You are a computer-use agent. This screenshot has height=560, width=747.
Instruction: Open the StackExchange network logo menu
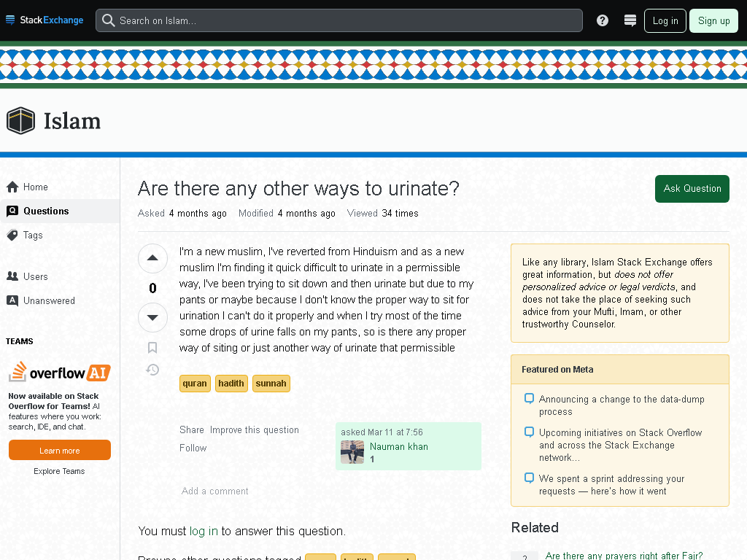(x=44, y=20)
